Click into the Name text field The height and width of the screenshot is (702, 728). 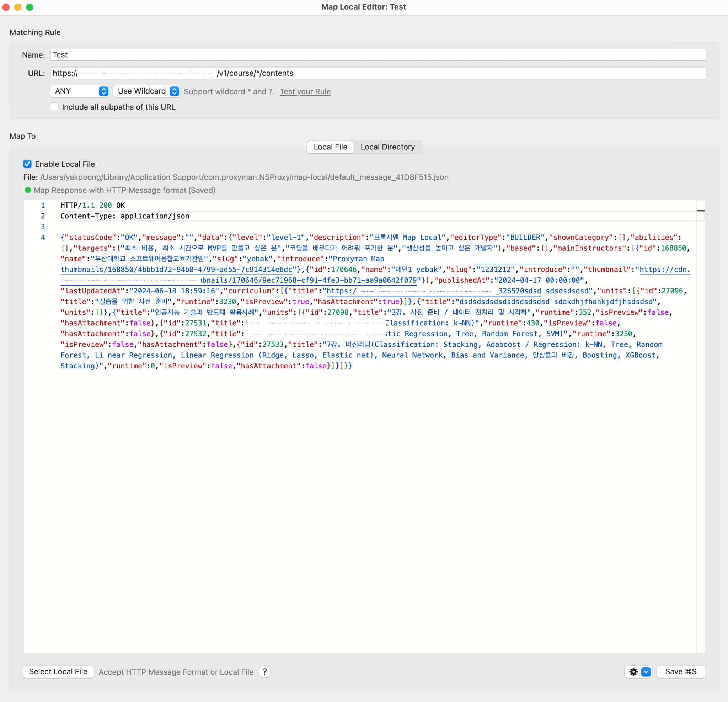click(378, 55)
